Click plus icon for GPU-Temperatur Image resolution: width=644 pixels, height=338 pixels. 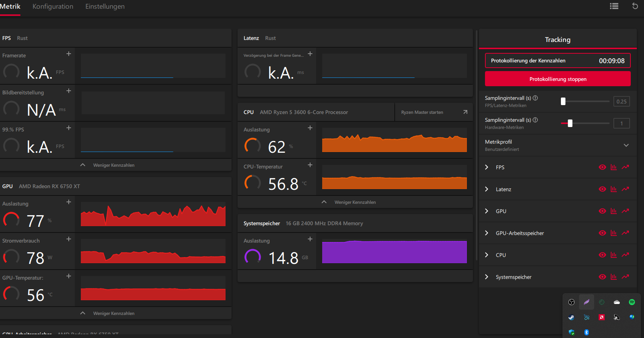(69, 276)
